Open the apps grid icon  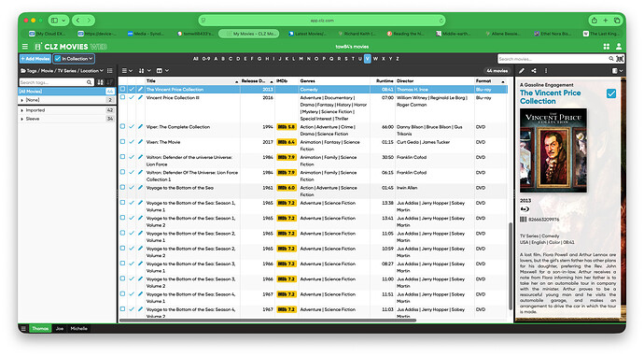click(x=607, y=47)
